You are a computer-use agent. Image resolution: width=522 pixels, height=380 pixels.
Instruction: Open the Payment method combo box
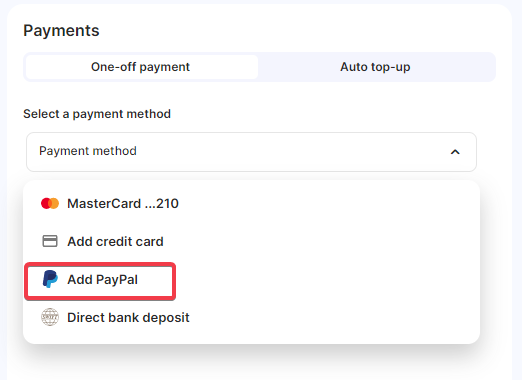[x=251, y=152]
